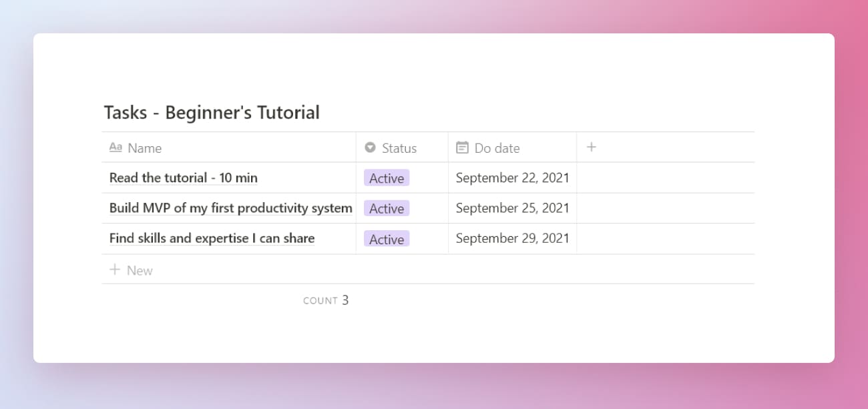868x409 pixels.
Task: Select the Active tag for 'Read the tutorial'
Action: (385, 177)
